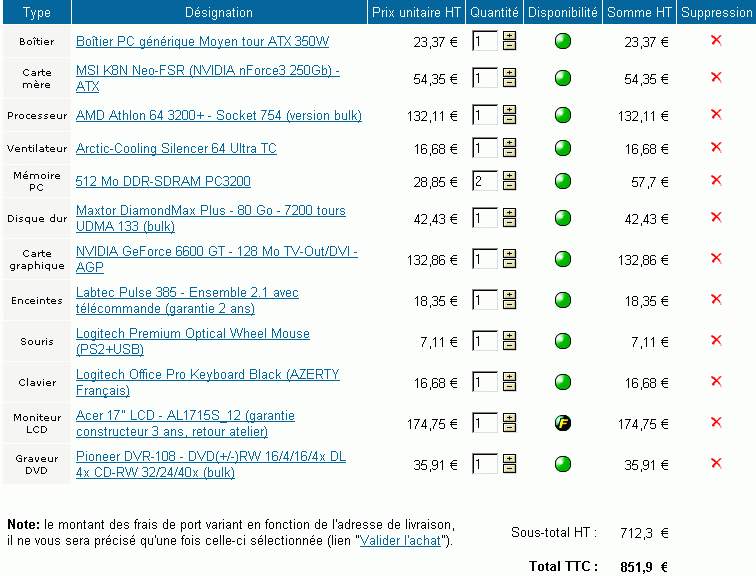Decrease Enceintes quantity with minus button

[509, 305]
